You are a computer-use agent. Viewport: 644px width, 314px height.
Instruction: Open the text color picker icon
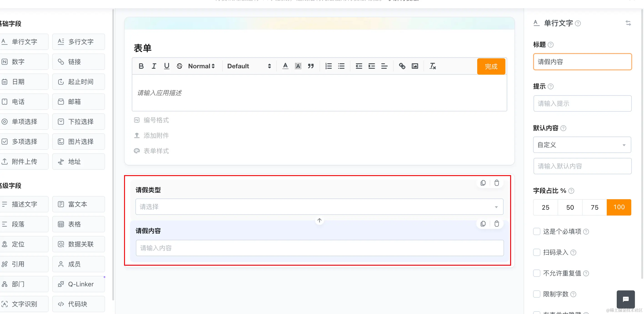(285, 66)
